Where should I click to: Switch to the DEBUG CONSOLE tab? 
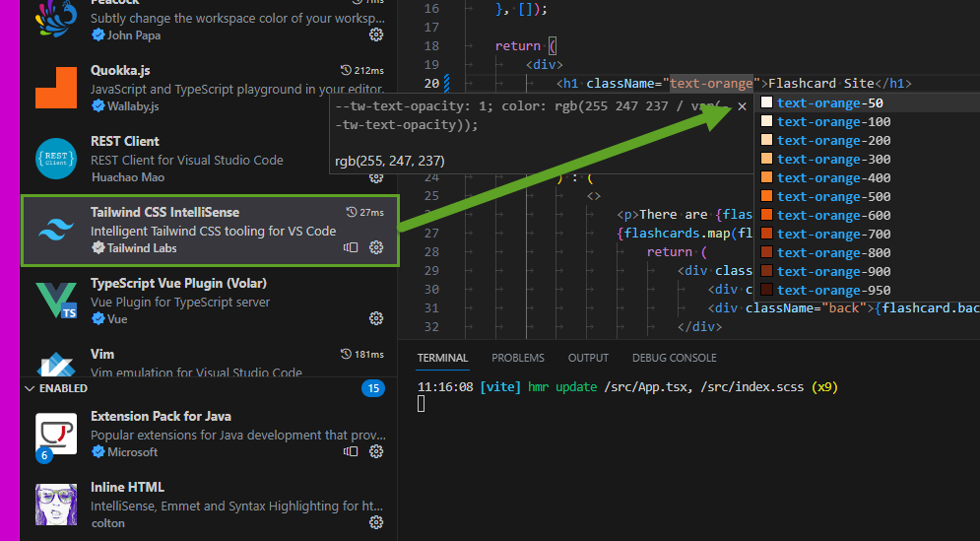[x=675, y=358]
